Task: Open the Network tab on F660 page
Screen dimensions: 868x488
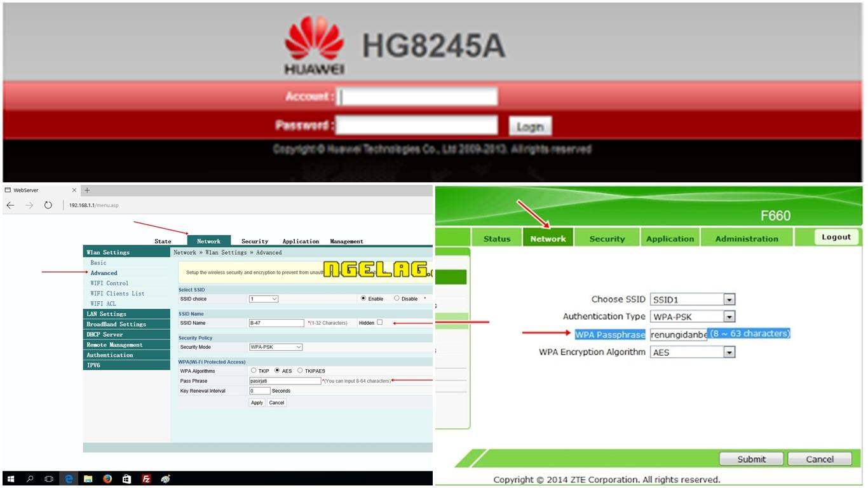Action: [x=548, y=238]
